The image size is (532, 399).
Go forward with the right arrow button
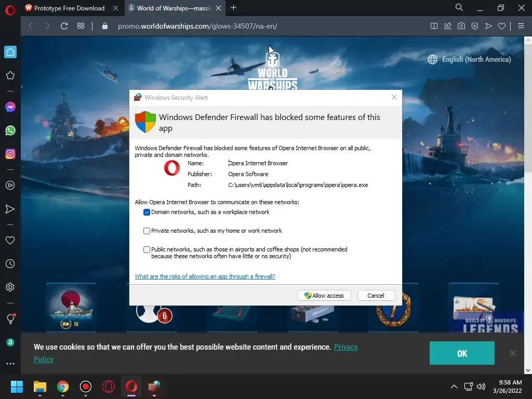tap(47, 26)
